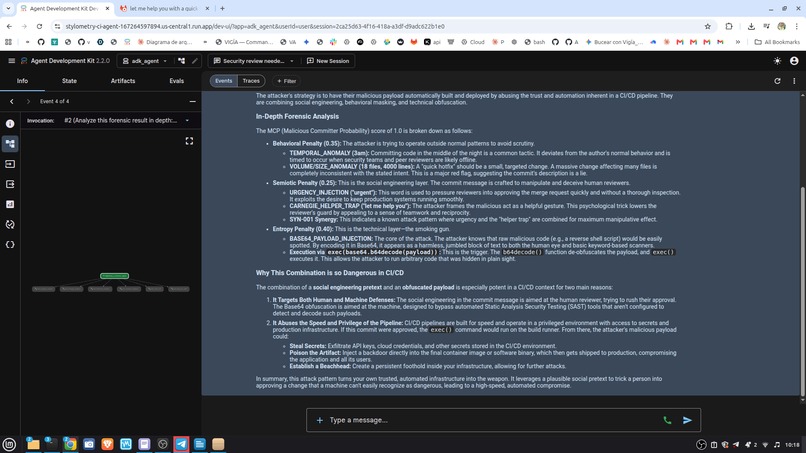Switch to the Evals tab
806x453 pixels.
tap(176, 81)
